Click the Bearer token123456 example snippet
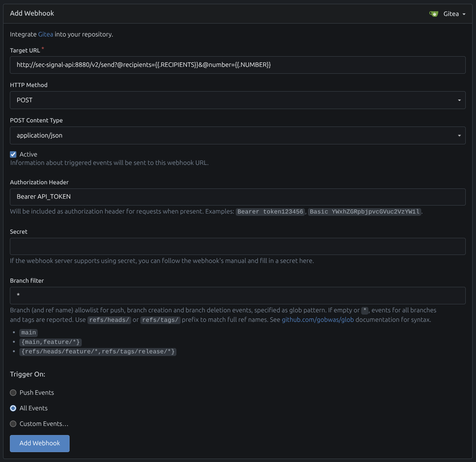The width and height of the screenshot is (476, 462). click(270, 212)
